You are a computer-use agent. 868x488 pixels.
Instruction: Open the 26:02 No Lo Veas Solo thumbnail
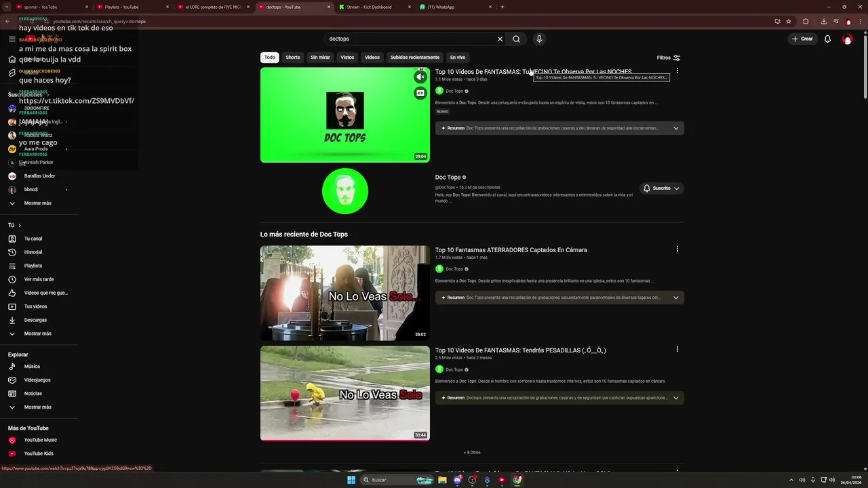tap(345, 293)
